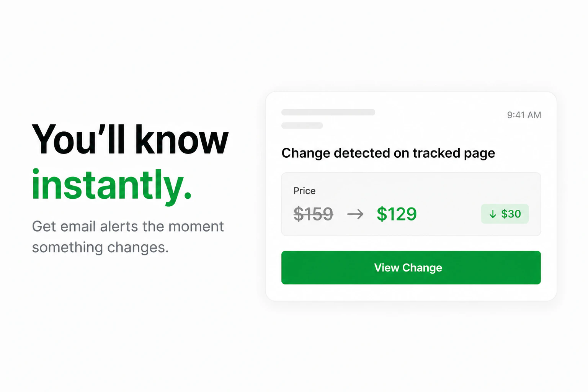
Task: Click the white email notification card header area
Action: 411,119
